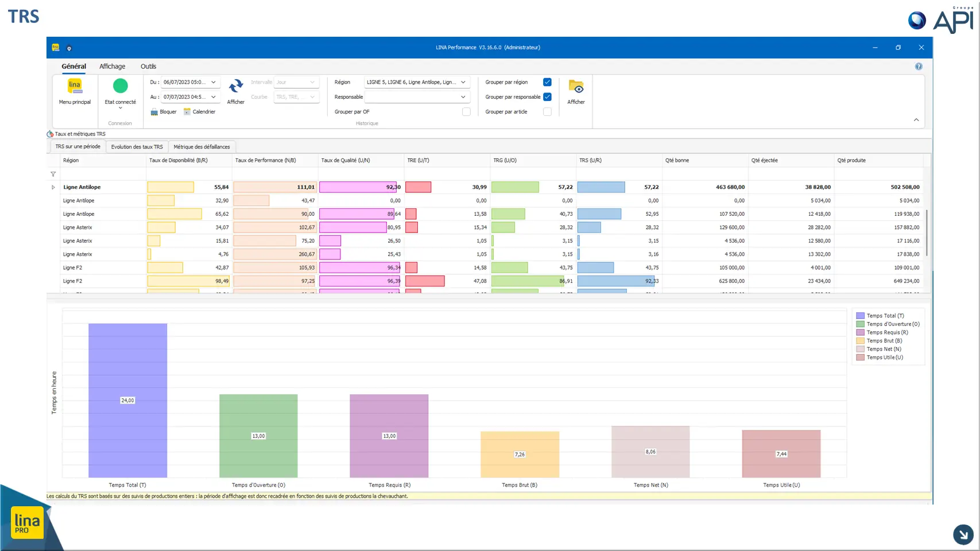This screenshot has height=551, width=980.
Task: Switch to the Affichage ribbon tab
Action: tap(112, 67)
